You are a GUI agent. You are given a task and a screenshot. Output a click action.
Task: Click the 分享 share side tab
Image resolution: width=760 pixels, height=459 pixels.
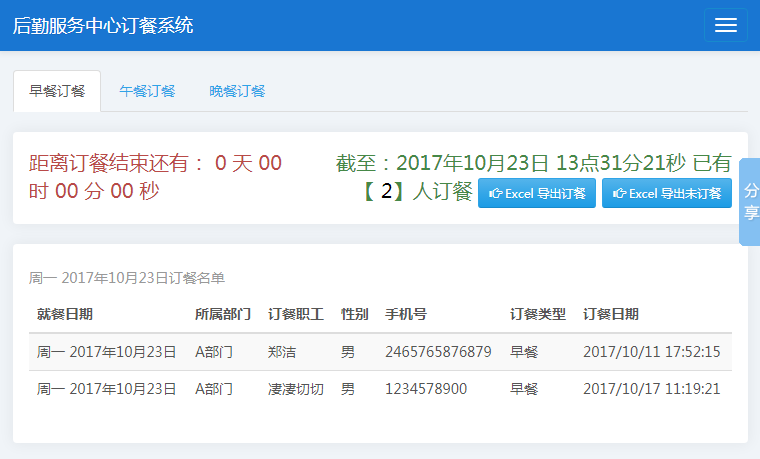pyautogui.click(x=750, y=201)
